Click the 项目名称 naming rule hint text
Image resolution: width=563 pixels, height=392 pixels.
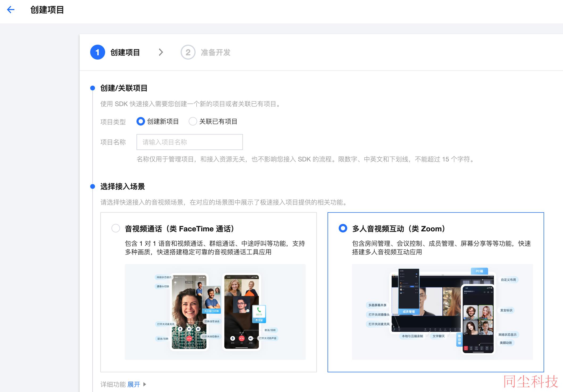pos(306,159)
